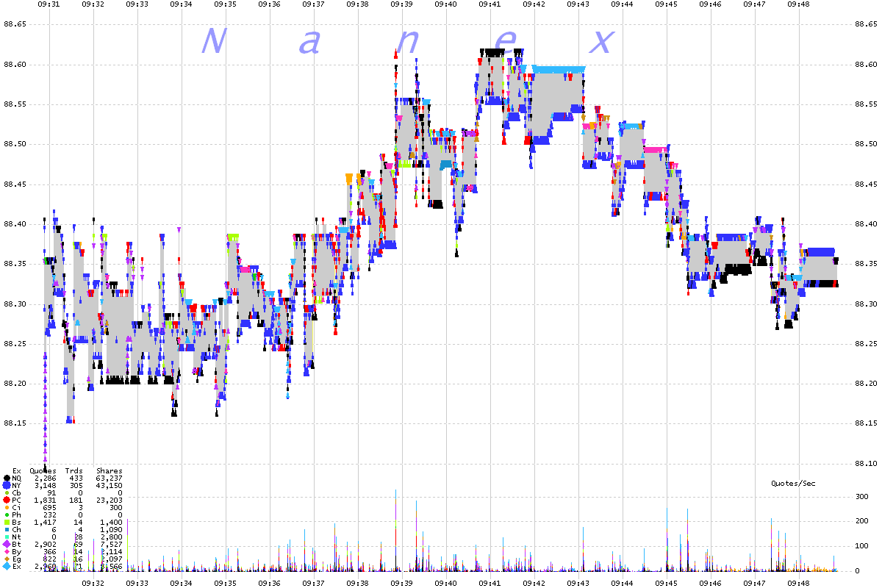Click NQ quotes count '2,286'

tap(45, 478)
